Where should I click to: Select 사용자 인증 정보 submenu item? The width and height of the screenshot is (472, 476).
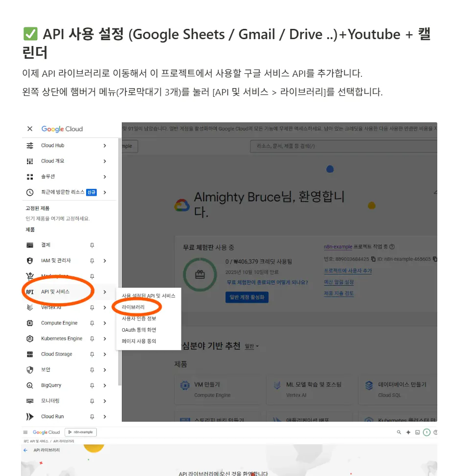[x=139, y=318]
